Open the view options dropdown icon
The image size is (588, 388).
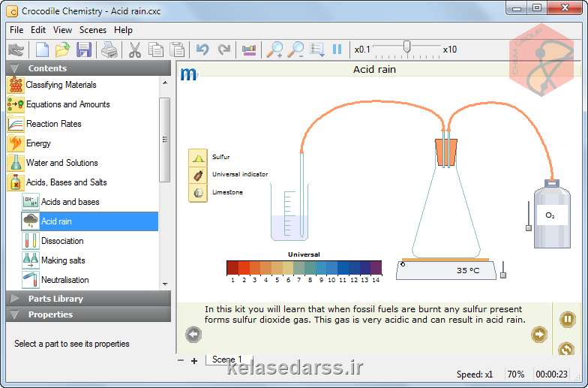point(316,50)
